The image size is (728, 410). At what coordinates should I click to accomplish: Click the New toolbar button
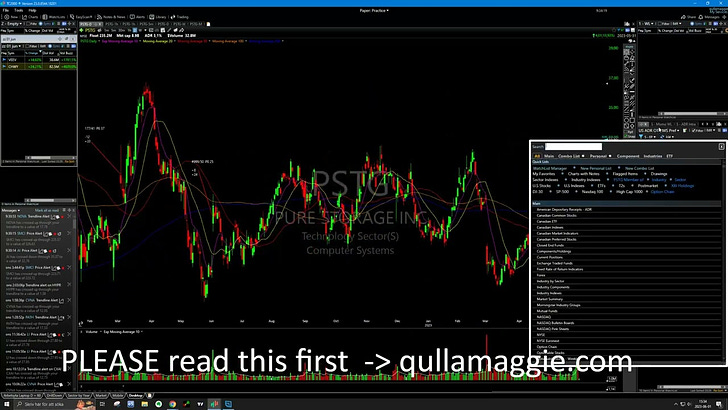tap(11, 17)
